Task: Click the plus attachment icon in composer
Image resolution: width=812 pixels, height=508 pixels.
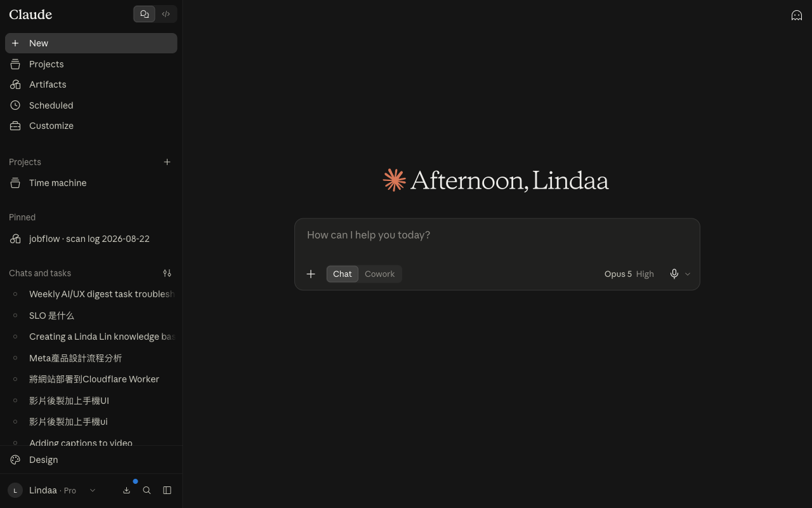Action: pyautogui.click(x=311, y=274)
